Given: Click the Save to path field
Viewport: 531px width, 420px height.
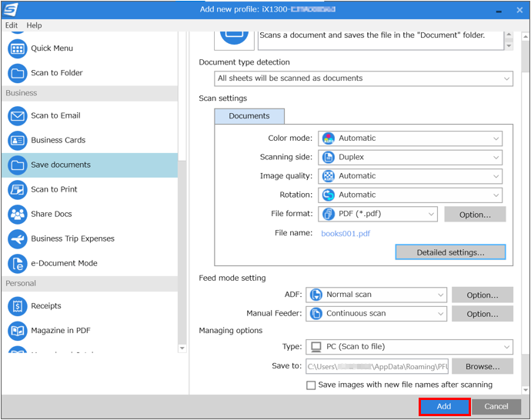Looking at the screenshot, I should (x=377, y=366).
